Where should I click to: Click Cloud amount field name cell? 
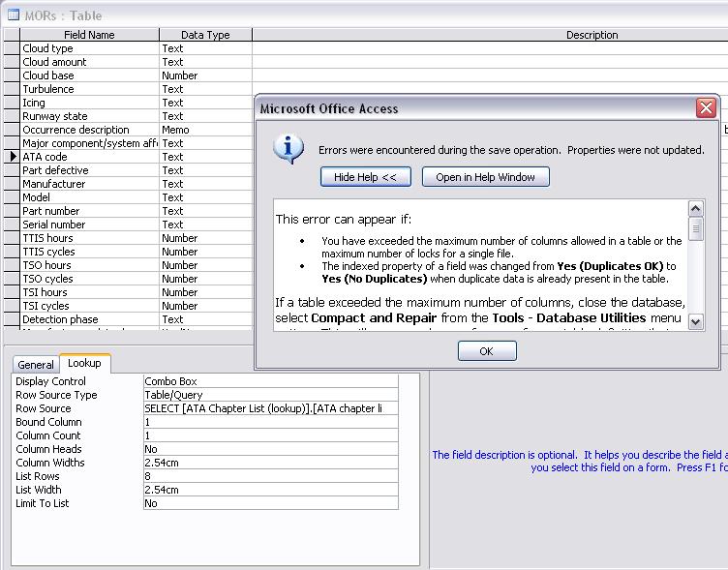tap(90, 62)
